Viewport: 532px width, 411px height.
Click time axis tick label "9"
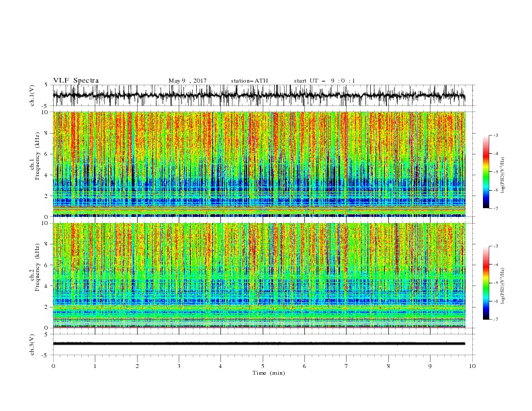(430, 366)
